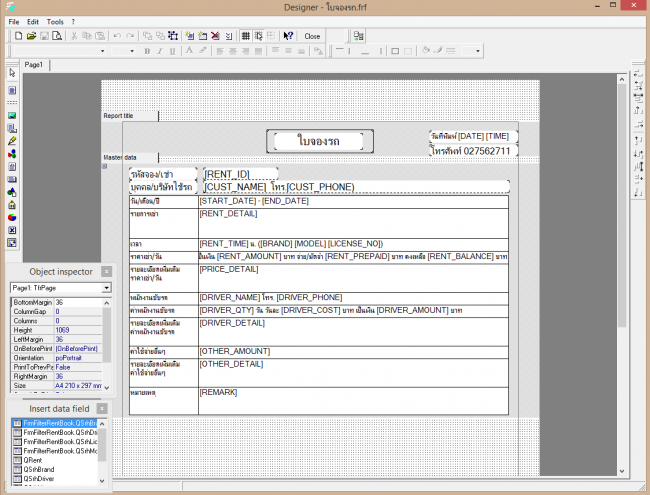Open the File menu
Image resolution: width=650 pixels, height=495 pixels.
click(x=13, y=21)
